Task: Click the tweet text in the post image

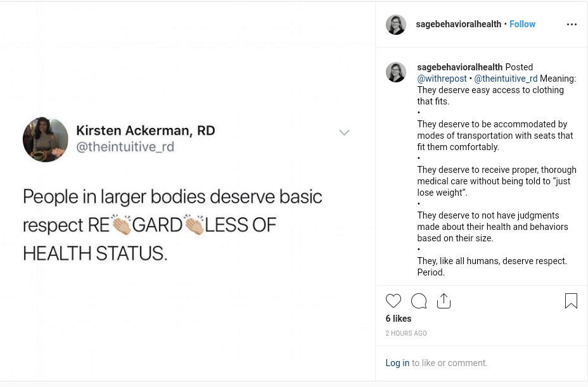Action: tap(172, 225)
